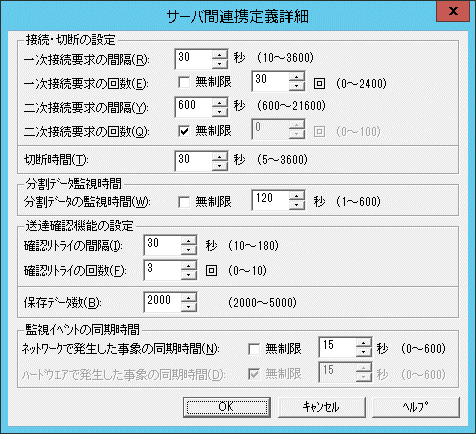Click the OK button
This screenshot has height=434, width=476.
coord(227,407)
